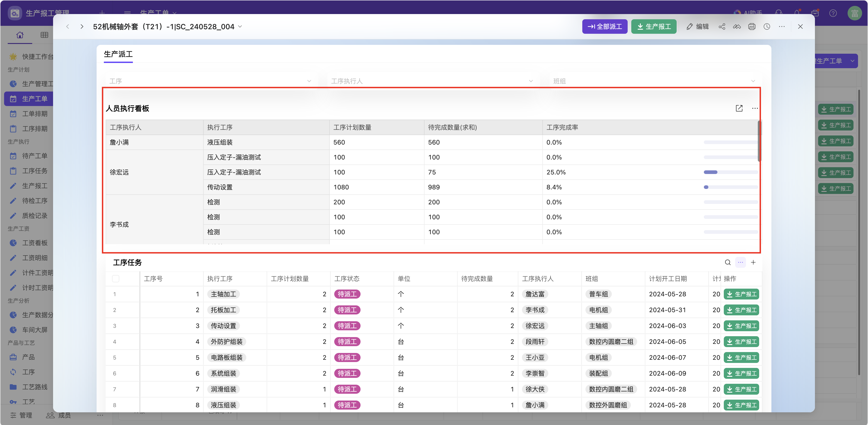Go to previous record arrow
The image size is (868, 425).
(68, 27)
